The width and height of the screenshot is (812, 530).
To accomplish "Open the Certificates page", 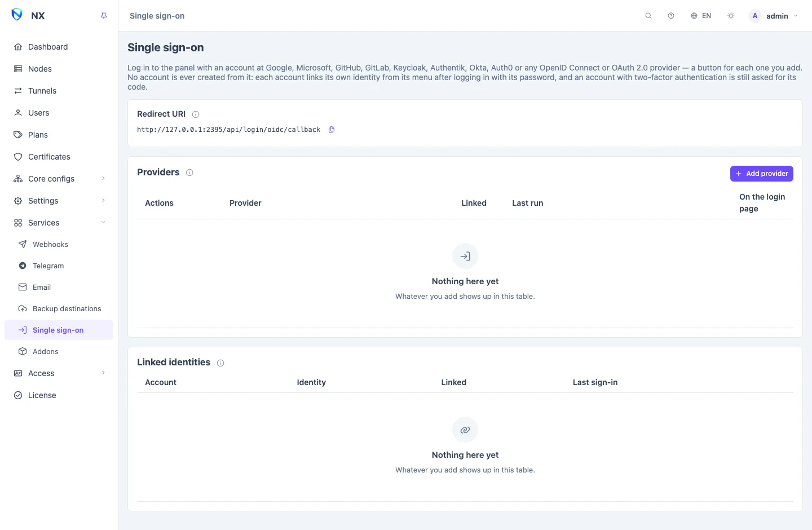I will pyautogui.click(x=59, y=157).
